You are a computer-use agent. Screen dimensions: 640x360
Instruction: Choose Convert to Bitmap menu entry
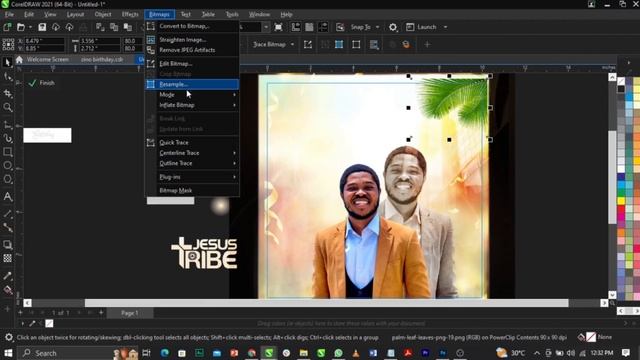192,26
